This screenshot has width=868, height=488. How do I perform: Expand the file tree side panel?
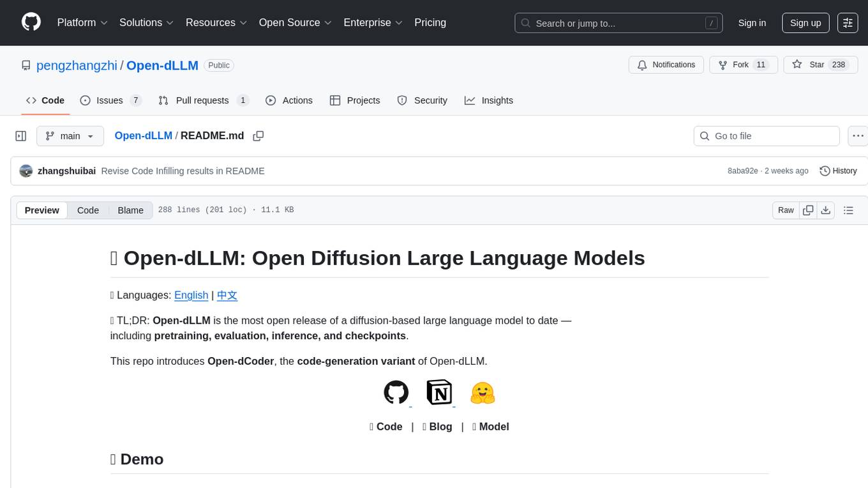[21, 136]
